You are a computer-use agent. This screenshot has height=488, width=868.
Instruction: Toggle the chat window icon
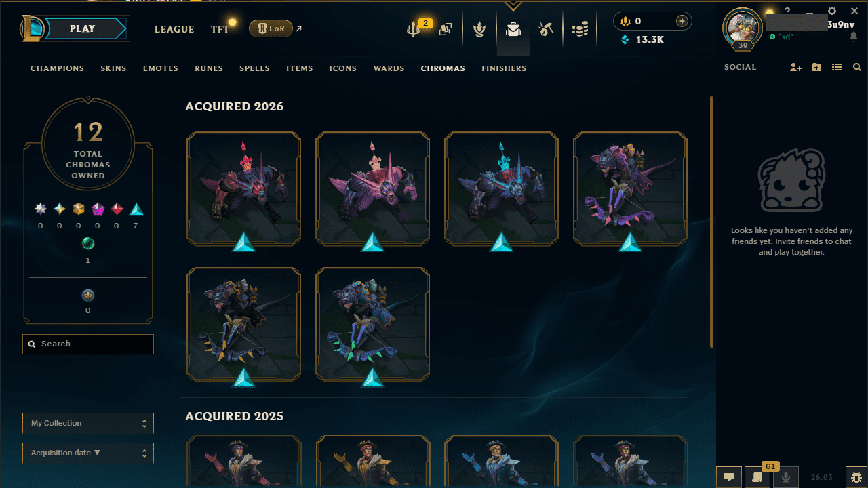(x=729, y=477)
